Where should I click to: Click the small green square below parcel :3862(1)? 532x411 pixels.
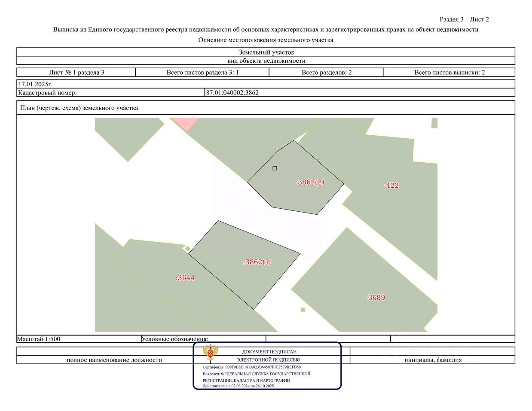tap(303, 310)
